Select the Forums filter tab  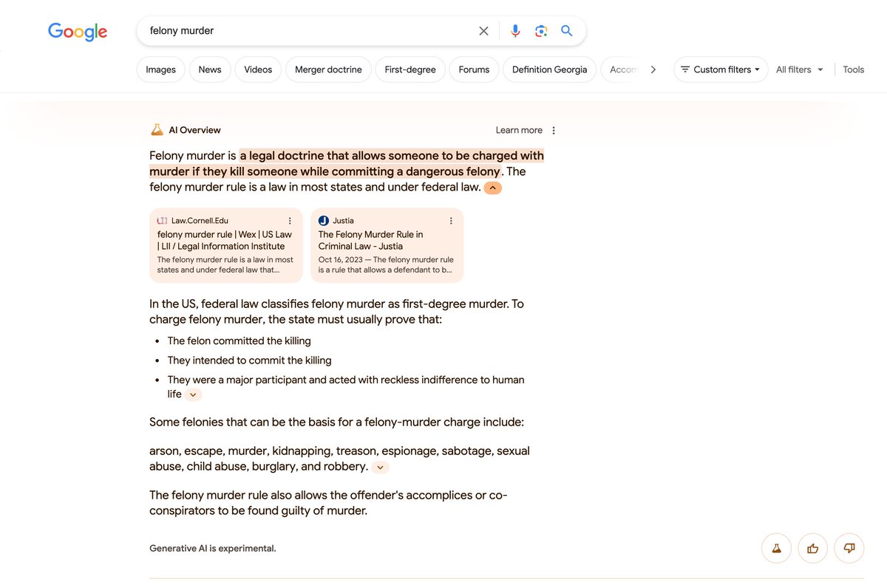pyautogui.click(x=474, y=69)
